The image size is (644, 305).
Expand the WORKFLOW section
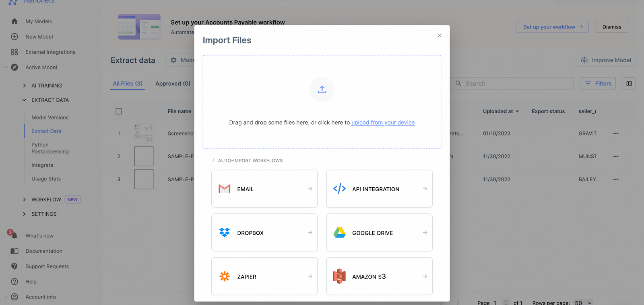[x=24, y=200]
